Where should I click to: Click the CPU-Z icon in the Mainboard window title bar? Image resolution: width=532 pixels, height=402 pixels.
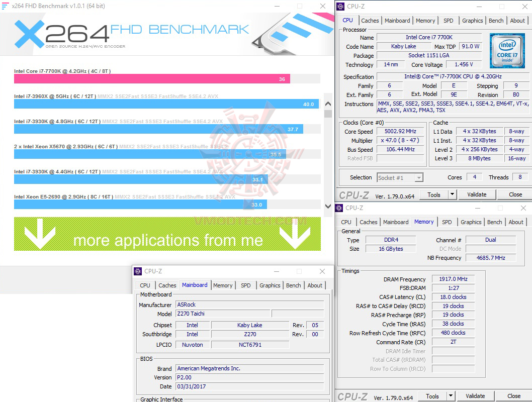[138, 271]
